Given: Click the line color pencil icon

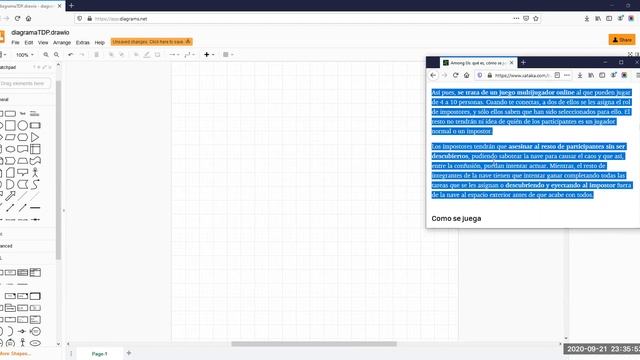Looking at the screenshot, I should point(147,55).
